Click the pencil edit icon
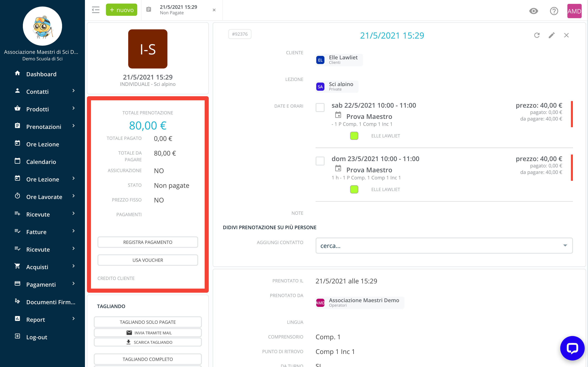 point(551,35)
